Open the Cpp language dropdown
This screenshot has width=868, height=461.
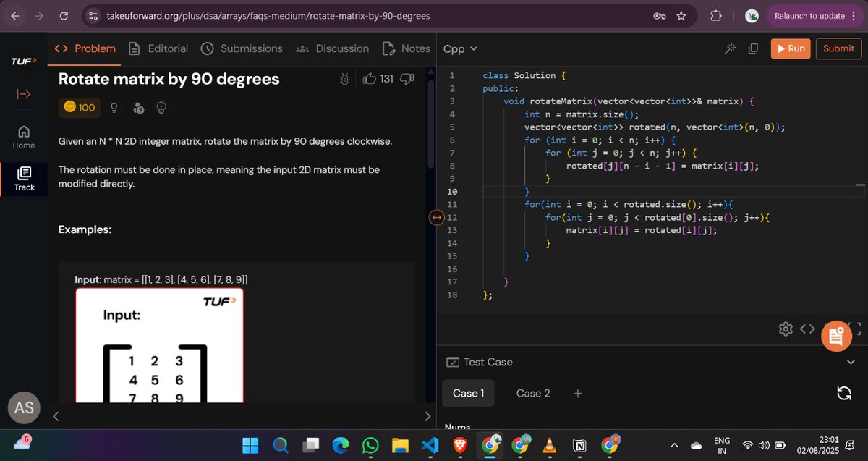click(460, 48)
